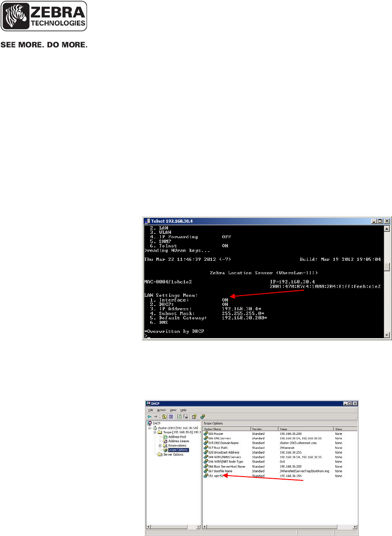
Task: Select cluster-2003 [192.168.30.54] in tree
Action: (178, 428)
